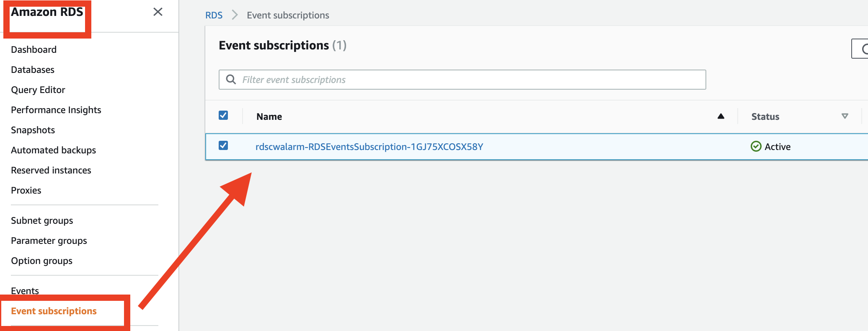Click the Event subscriptions (1) heading
Viewport: 868px width, 331px height.
(x=283, y=45)
